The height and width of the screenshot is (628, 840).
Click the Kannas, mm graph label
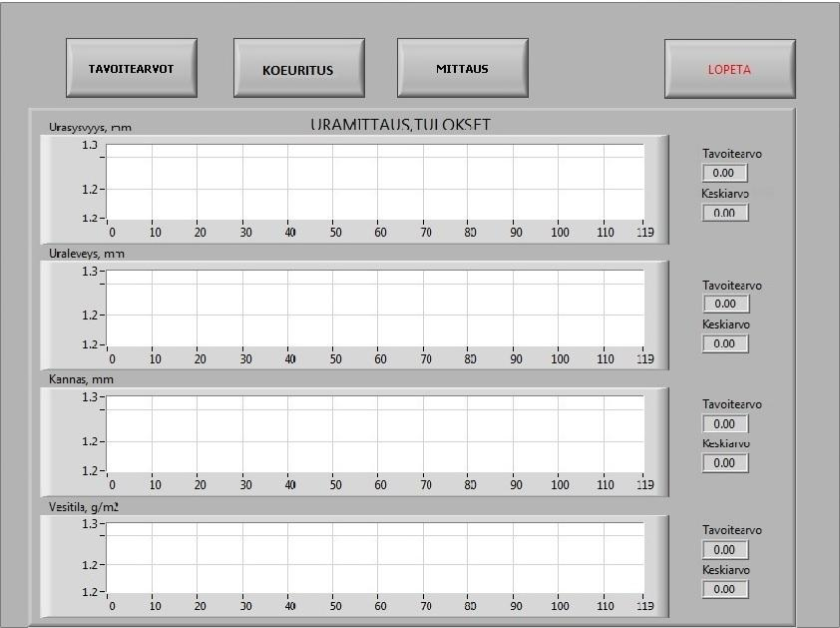click(x=81, y=379)
